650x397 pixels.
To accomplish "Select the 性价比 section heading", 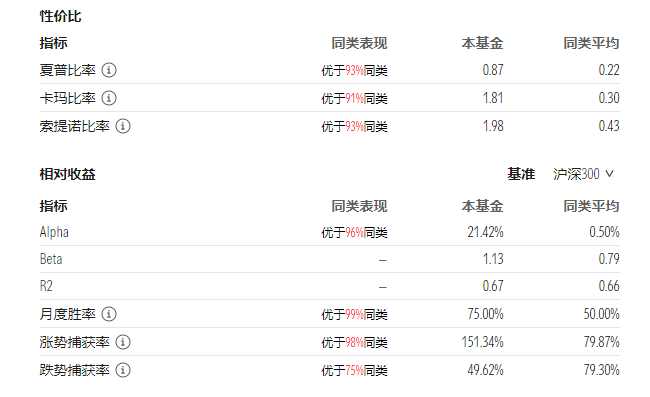I will (x=61, y=17).
